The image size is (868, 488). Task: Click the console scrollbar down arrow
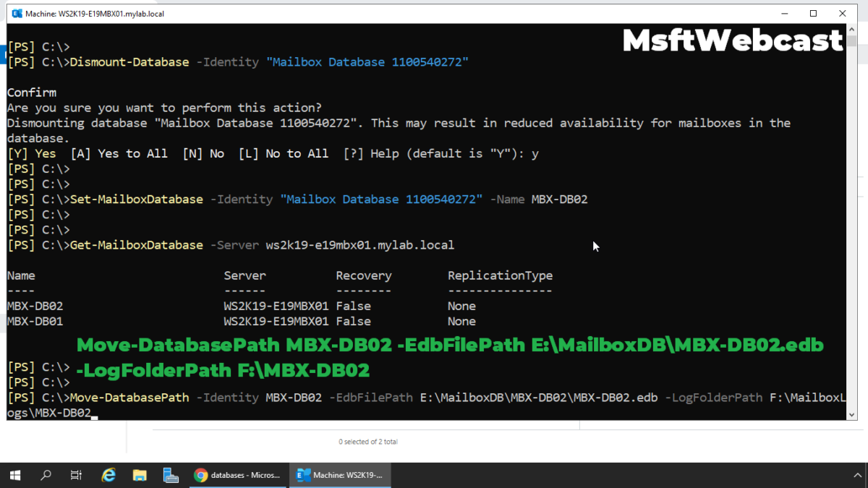[x=852, y=414]
